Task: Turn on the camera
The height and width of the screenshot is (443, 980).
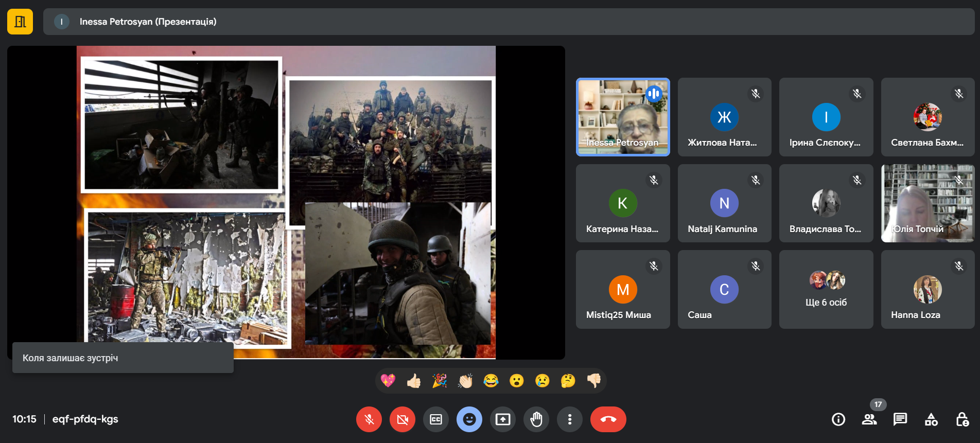Action: coord(402,419)
